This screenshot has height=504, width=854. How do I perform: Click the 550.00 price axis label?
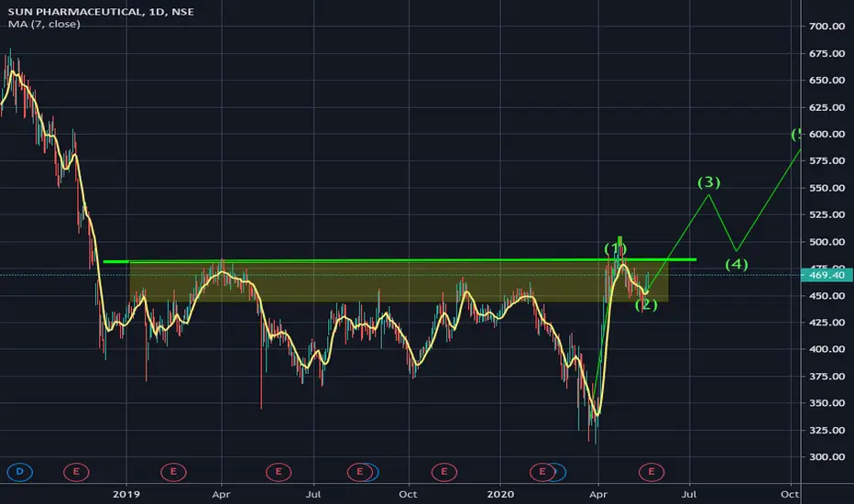point(827,188)
